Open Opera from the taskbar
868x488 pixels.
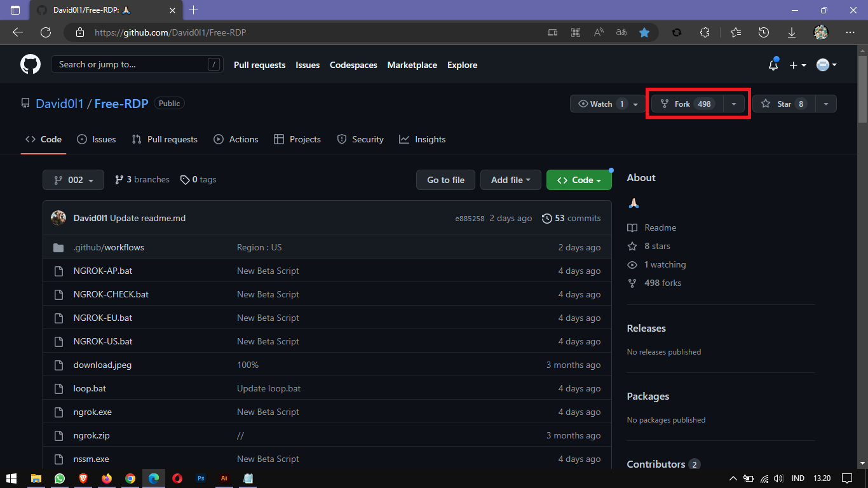(177, 478)
